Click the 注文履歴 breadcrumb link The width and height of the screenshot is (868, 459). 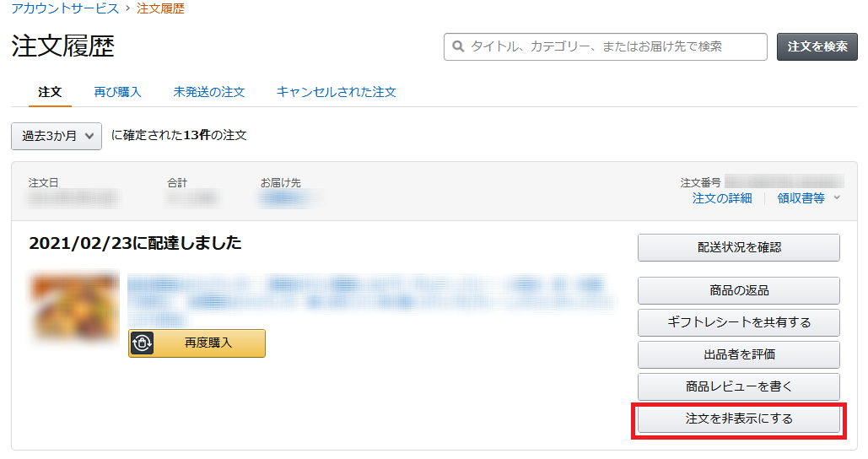160,8
